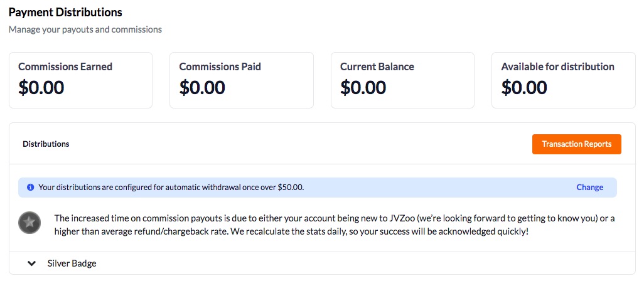
Task: Expand the Silver Badge chevron arrow
Action: [31, 263]
